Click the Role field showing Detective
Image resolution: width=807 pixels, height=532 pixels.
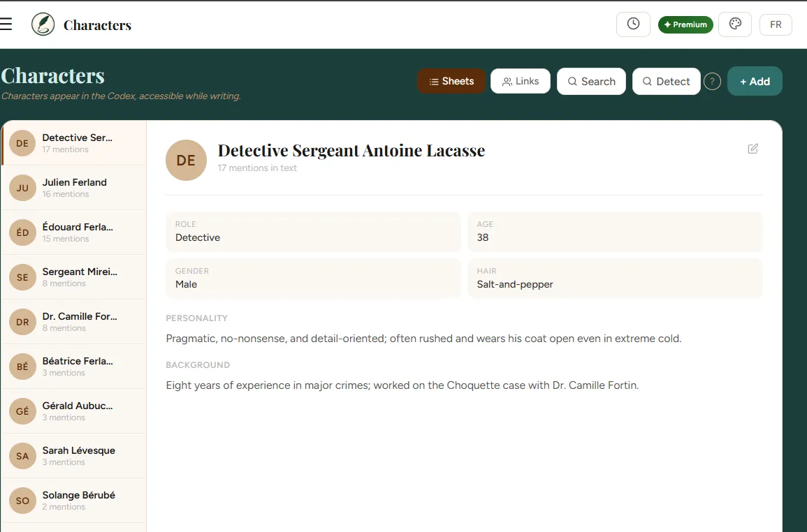[x=313, y=232]
